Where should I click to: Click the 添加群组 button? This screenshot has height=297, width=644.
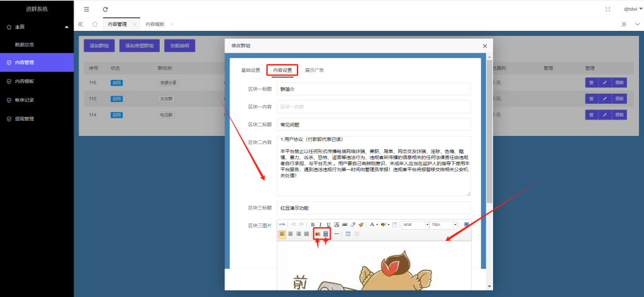pyautogui.click(x=99, y=46)
